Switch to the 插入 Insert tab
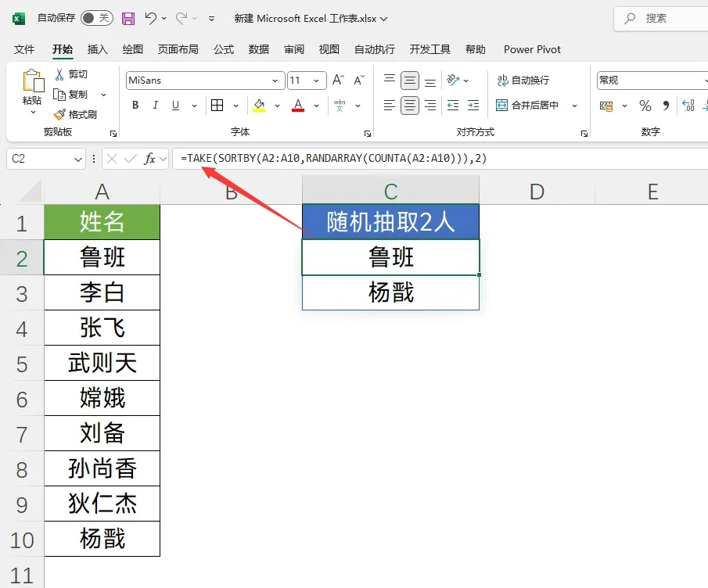708x588 pixels. pyautogui.click(x=98, y=49)
